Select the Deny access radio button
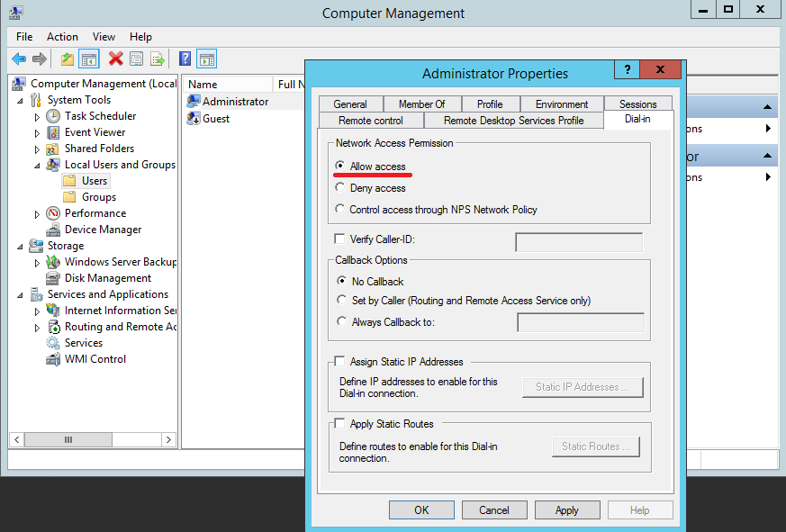 pyautogui.click(x=339, y=188)
